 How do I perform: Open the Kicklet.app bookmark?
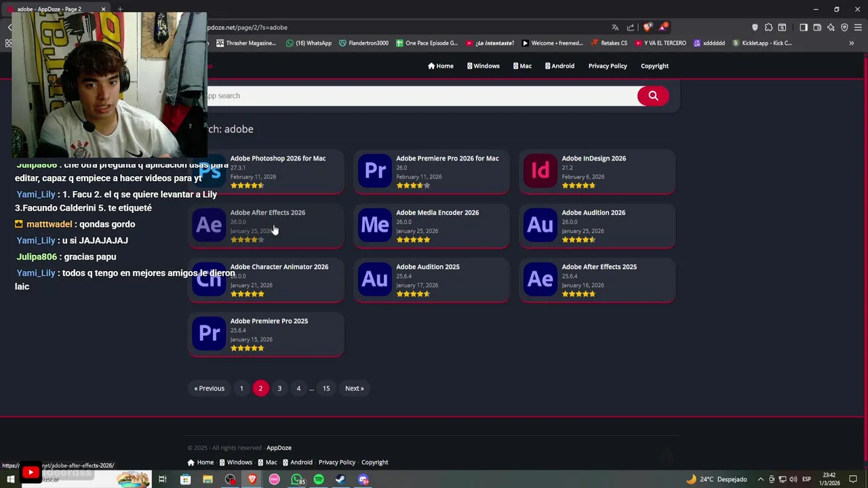pos(762,43)
